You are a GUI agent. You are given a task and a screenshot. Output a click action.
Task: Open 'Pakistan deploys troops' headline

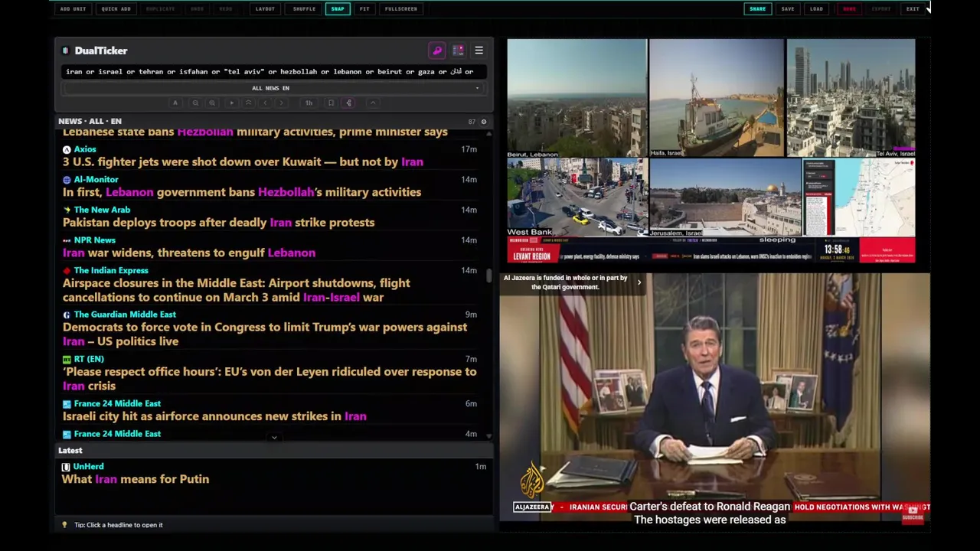pos(218,223)
